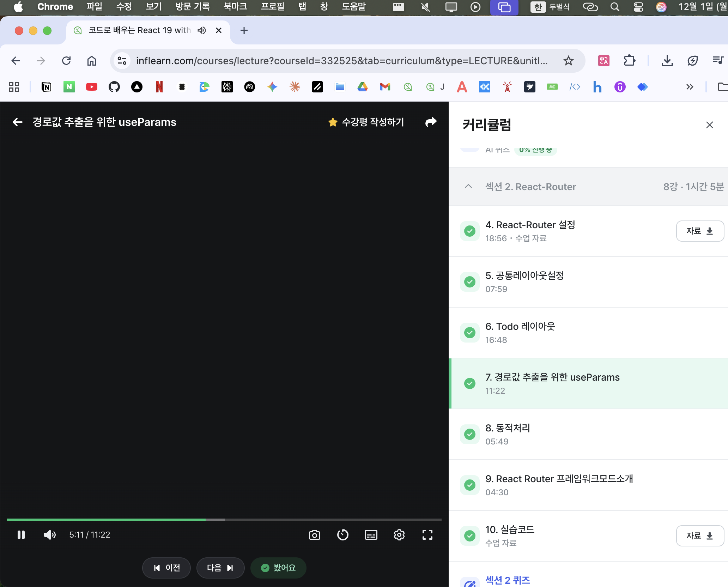The image size is (728, 587).
Task: Open playback speed control icon
Action: tap(342, 535)
